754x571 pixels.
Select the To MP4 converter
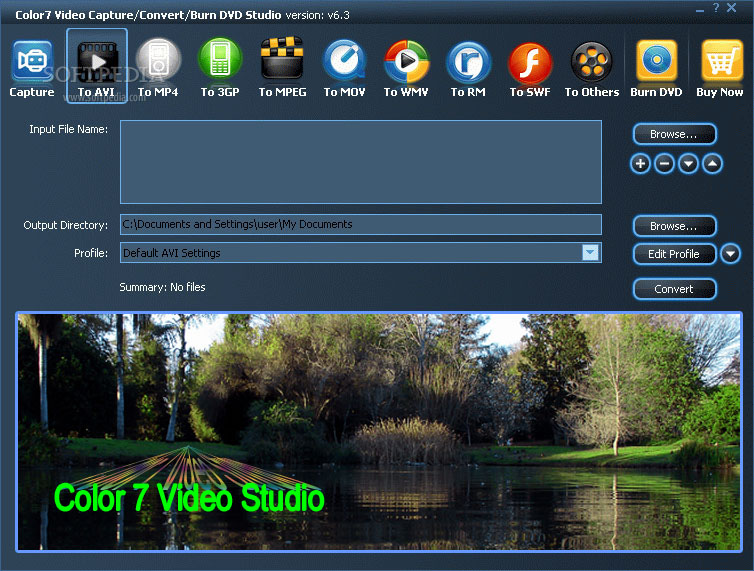point(158,68)
